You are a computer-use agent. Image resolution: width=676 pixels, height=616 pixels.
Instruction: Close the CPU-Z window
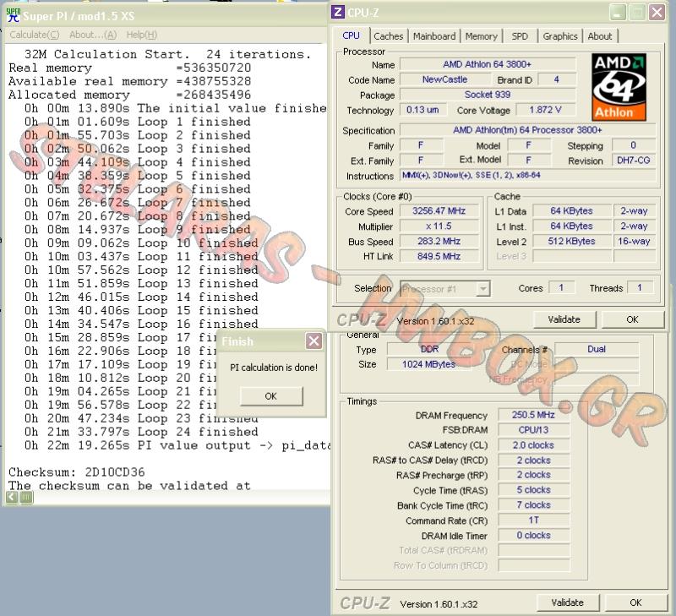pos(657,13)
